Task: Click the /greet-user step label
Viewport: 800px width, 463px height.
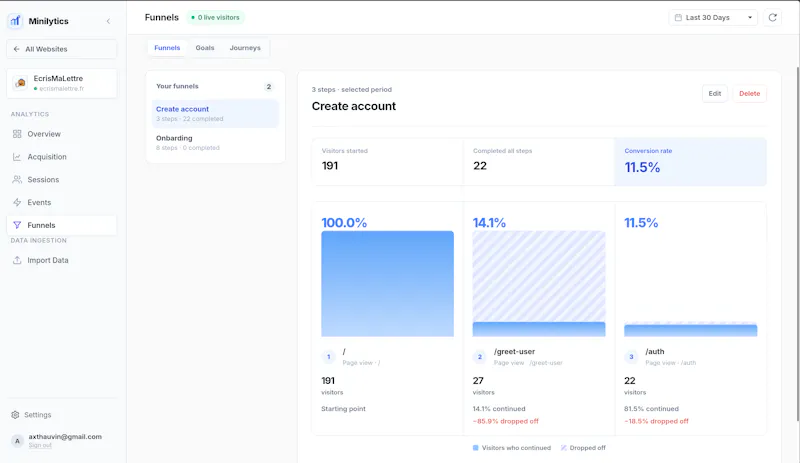Action: [x=514, y=351]
